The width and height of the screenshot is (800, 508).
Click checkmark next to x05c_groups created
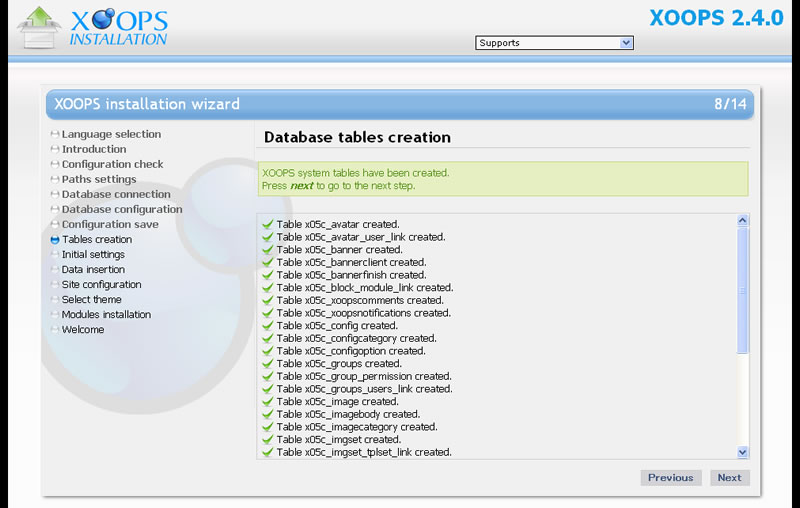pos(267,364)
